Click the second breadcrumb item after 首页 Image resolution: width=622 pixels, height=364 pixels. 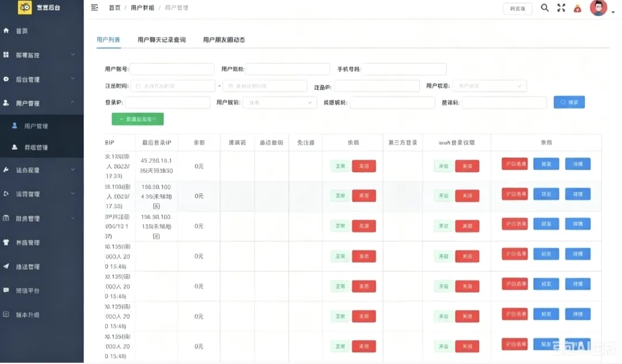pyautogui.click(x=142, y=7)
